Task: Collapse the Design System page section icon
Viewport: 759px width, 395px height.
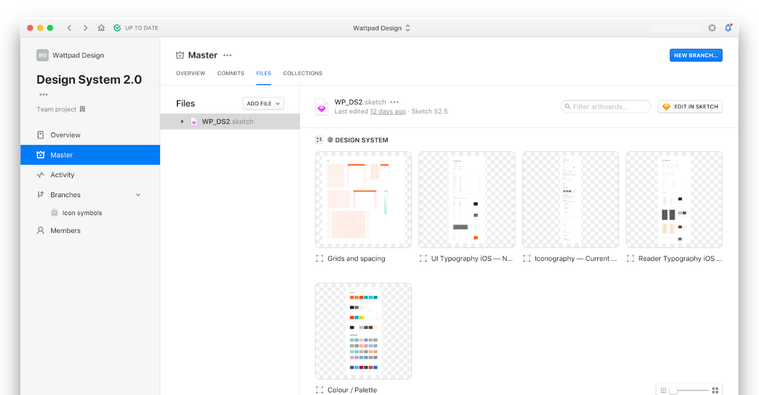Action: pos(319,140)
